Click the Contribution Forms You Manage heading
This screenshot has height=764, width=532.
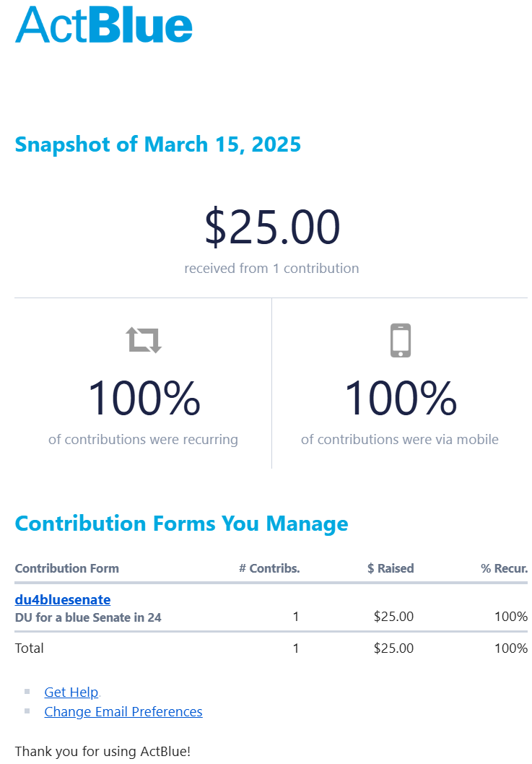[181, 523]
